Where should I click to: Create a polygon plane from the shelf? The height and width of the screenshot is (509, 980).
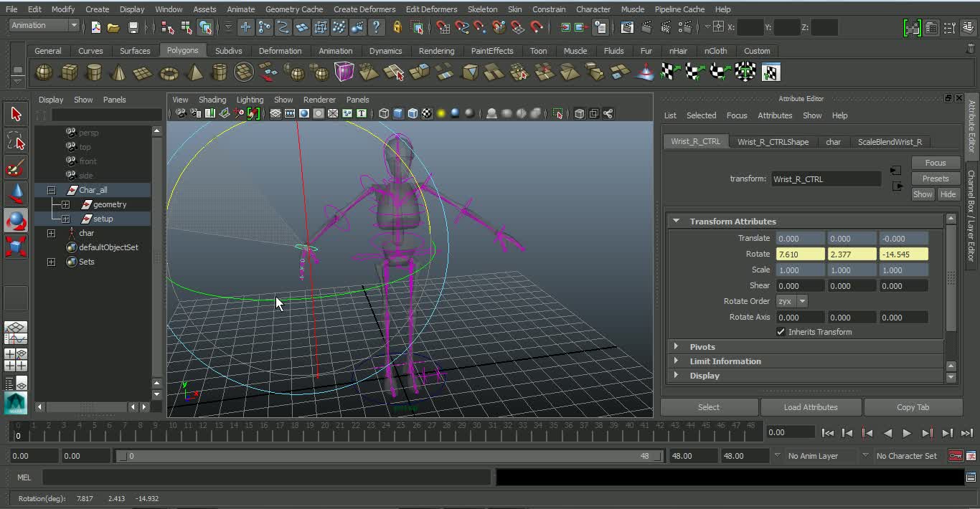(x=143, y=72)
